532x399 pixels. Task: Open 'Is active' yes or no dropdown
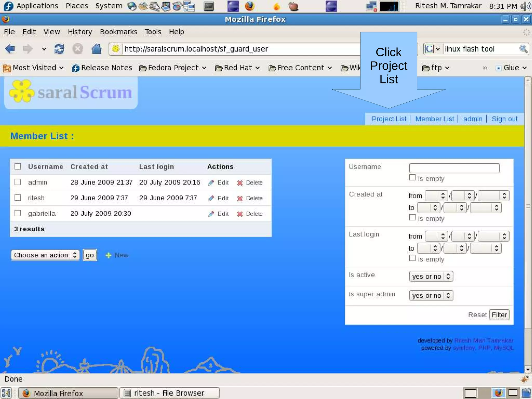coord(431,276)
